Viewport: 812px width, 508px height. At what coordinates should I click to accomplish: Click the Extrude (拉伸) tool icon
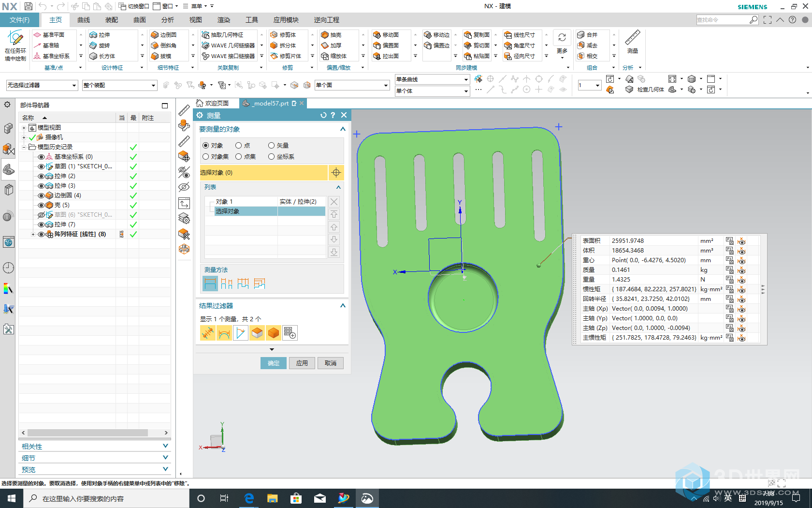[x=93, y=35]
